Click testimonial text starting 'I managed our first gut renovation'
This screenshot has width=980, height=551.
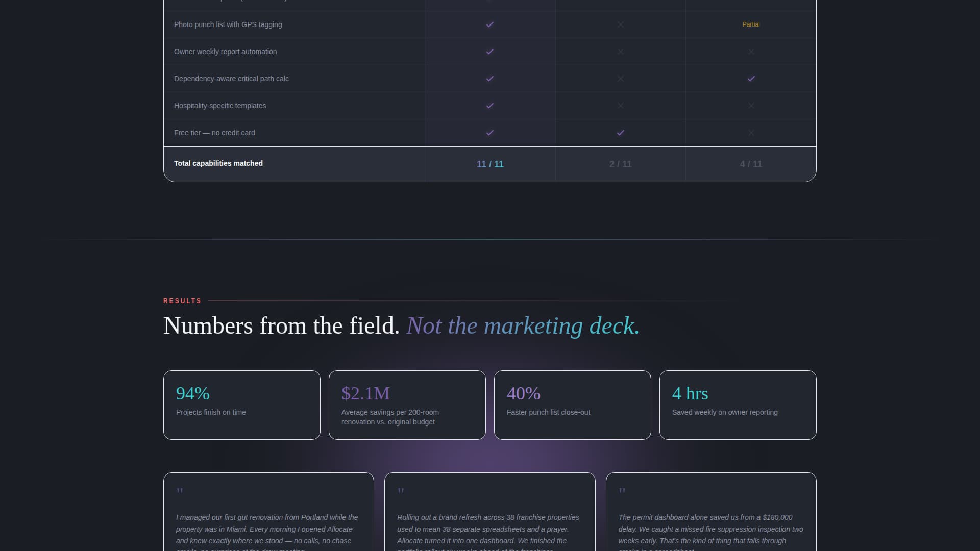click(x=267, y=532)
